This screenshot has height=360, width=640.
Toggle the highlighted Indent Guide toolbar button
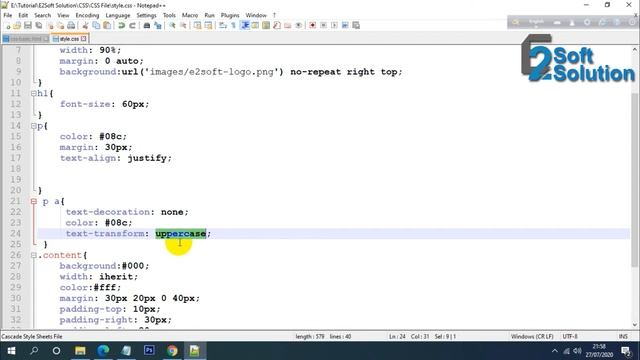[x=245, y=25]
